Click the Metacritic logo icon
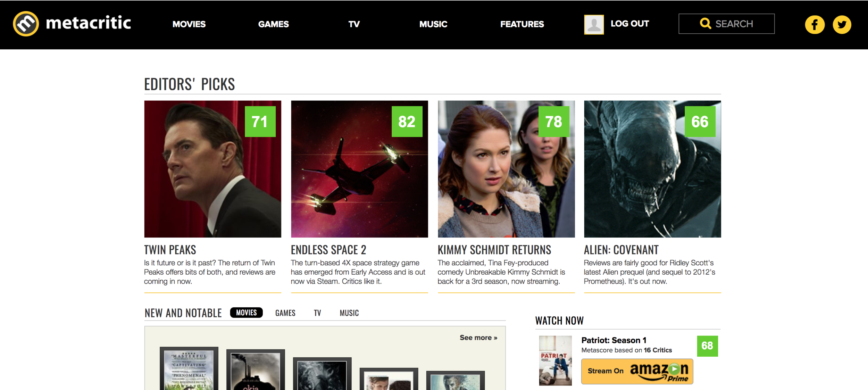Screen dimensions: 868x390 (26, 24)
